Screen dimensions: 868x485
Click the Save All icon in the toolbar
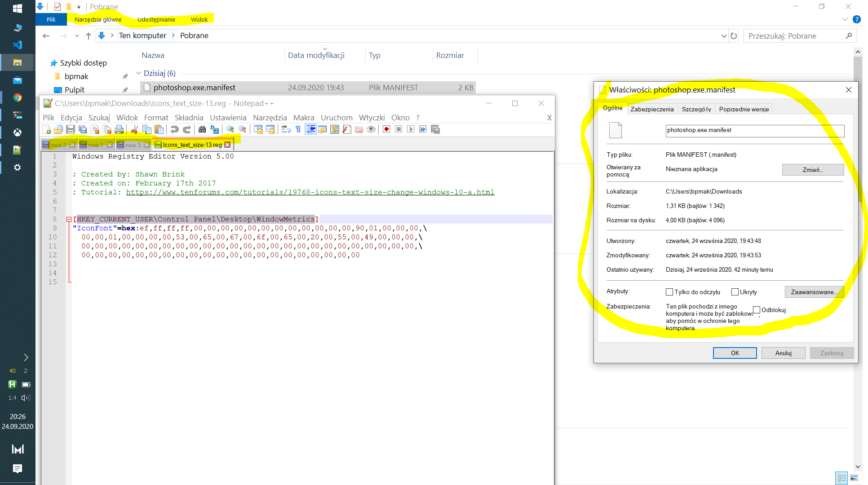tap(83, 130)
